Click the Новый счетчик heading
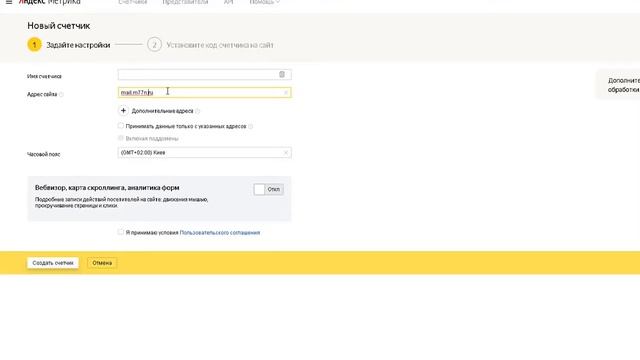This screenshot has width=640, height=360. 59,26
